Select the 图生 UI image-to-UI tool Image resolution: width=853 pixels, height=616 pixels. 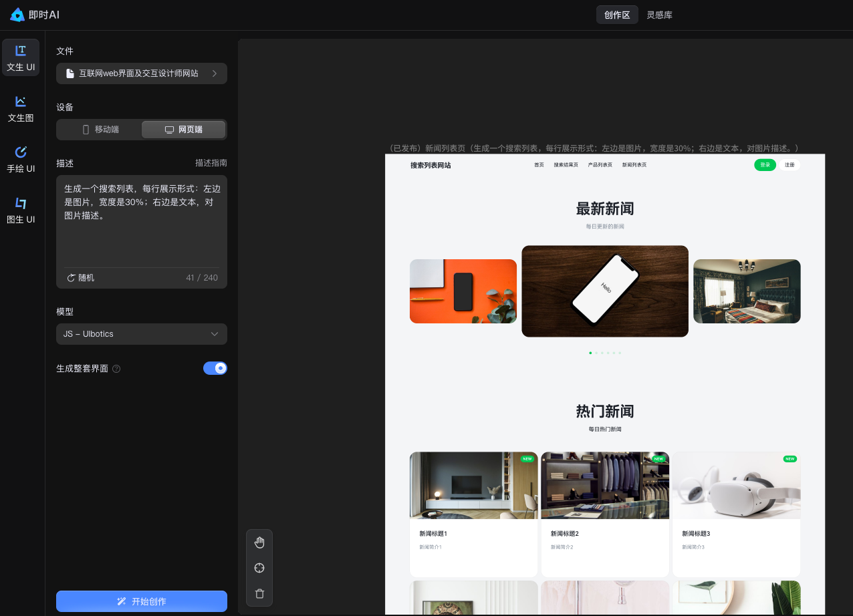click(21, 210)
